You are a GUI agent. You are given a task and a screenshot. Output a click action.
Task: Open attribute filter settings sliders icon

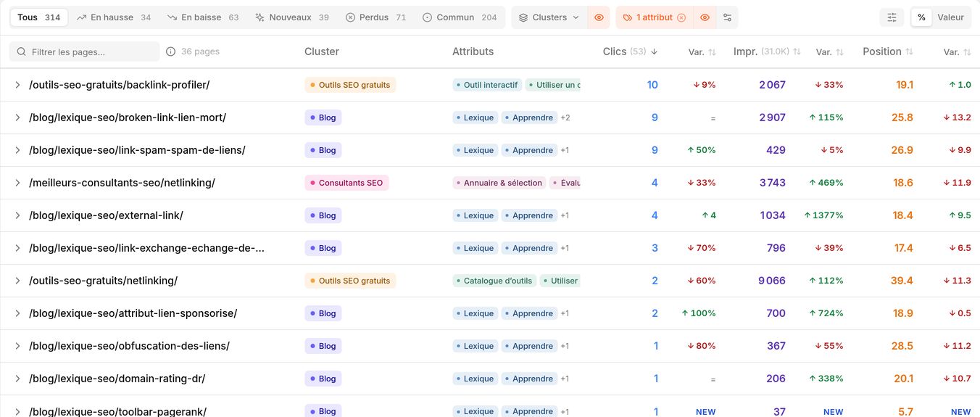[727, 17]
